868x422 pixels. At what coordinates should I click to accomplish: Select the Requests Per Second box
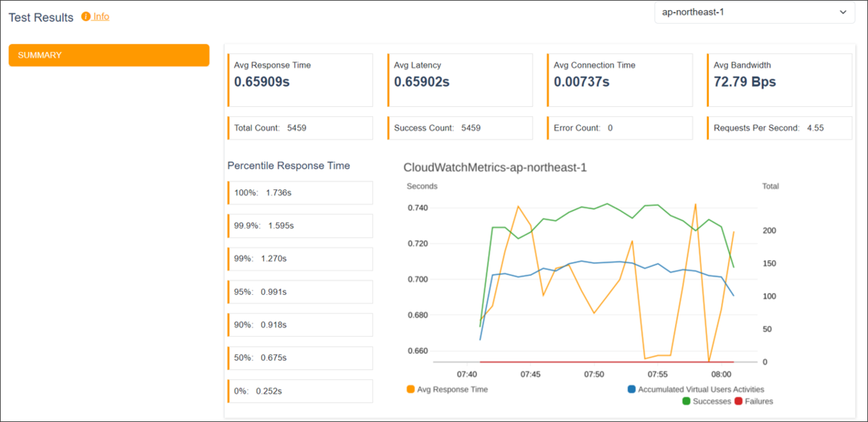(780, 128)
